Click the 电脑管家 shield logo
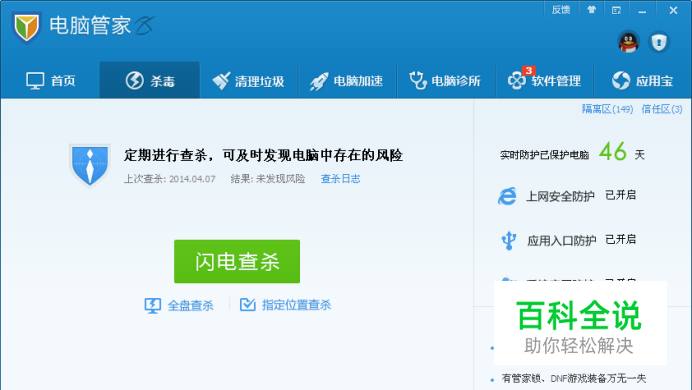Screen dimensions: 692x390 (x=26, y=27)
